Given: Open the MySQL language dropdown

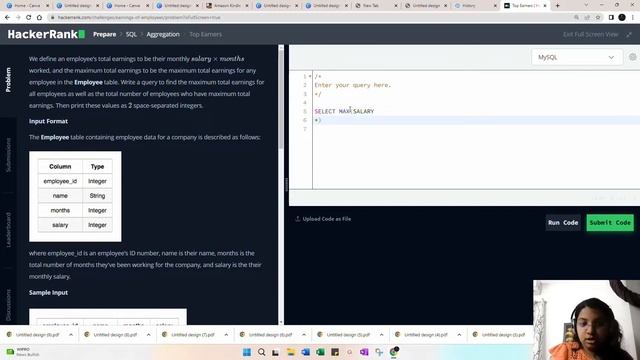Looking at the screenshot, I should [576, 57].
